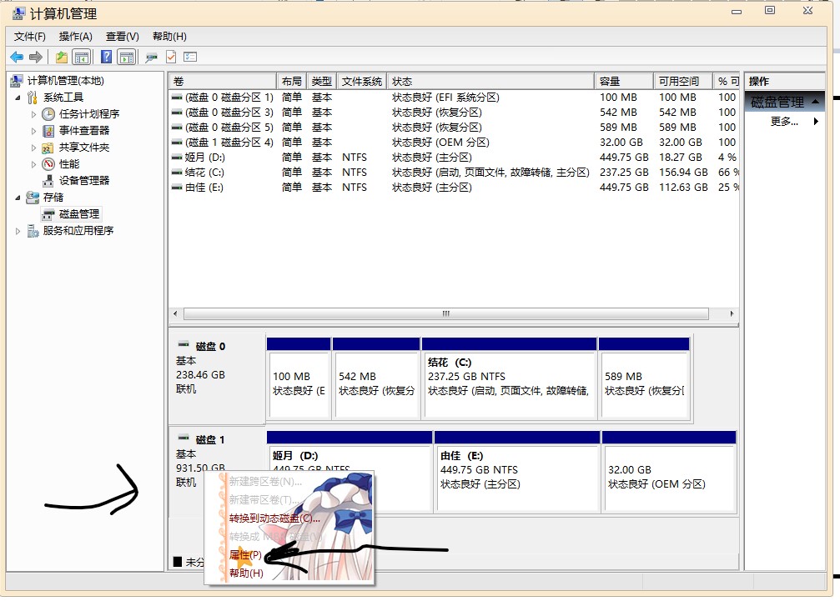Open the 操作(A) menu
Image resolution: width=840 pixels, height=616 pixels.
pyautogui.click(x=76, y=37)
